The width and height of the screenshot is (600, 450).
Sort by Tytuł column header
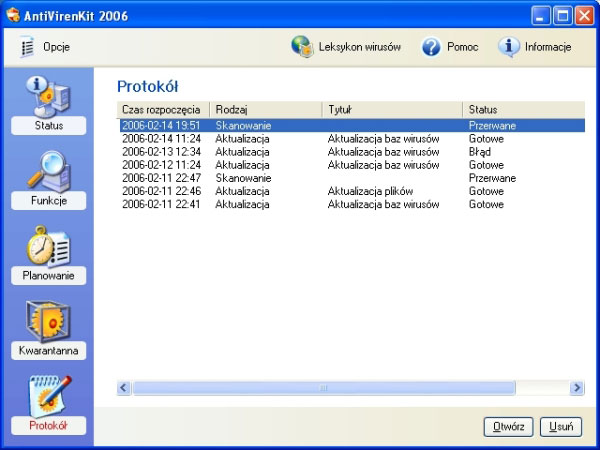[393, 110]
